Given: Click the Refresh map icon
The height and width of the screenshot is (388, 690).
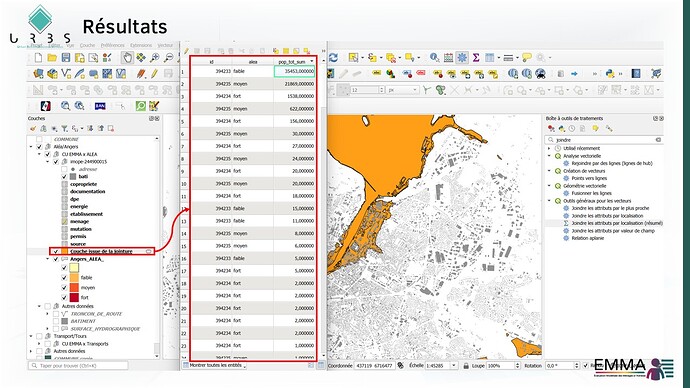Looking at the screenshot, I should pyautogui.click(x=333, y=58).
